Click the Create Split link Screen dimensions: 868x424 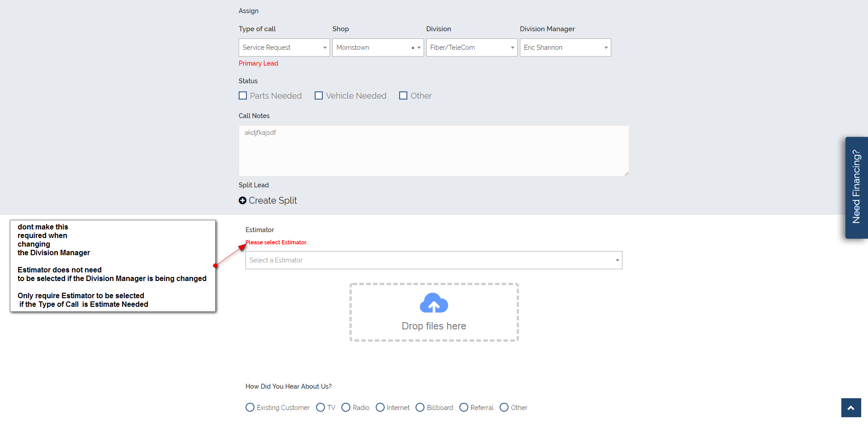click(273, 200)
